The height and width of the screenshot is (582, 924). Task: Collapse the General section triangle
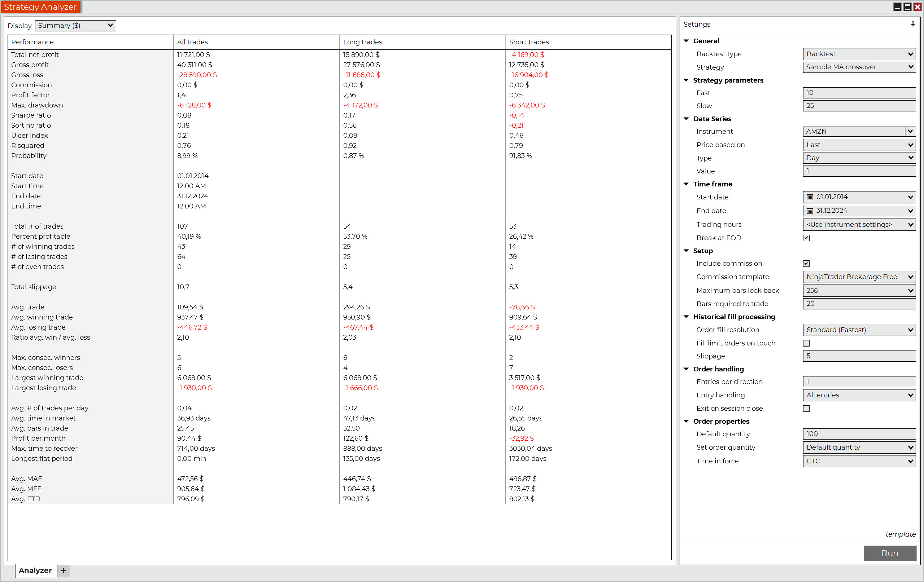[687, 41]
